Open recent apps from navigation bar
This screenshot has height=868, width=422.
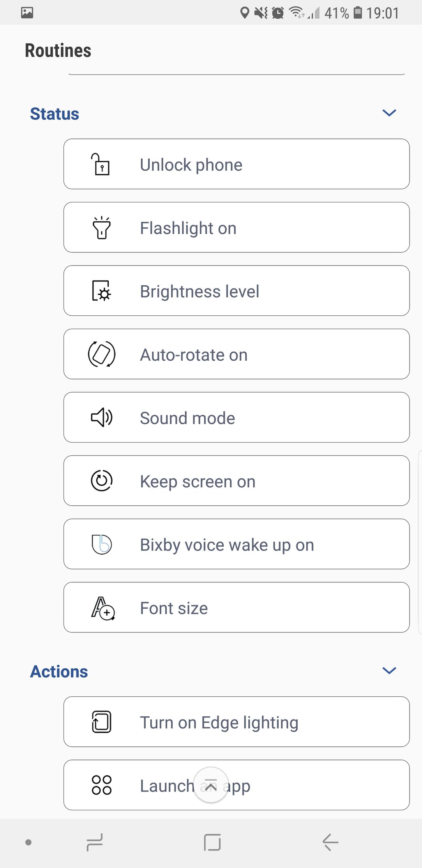coord(95,842)
